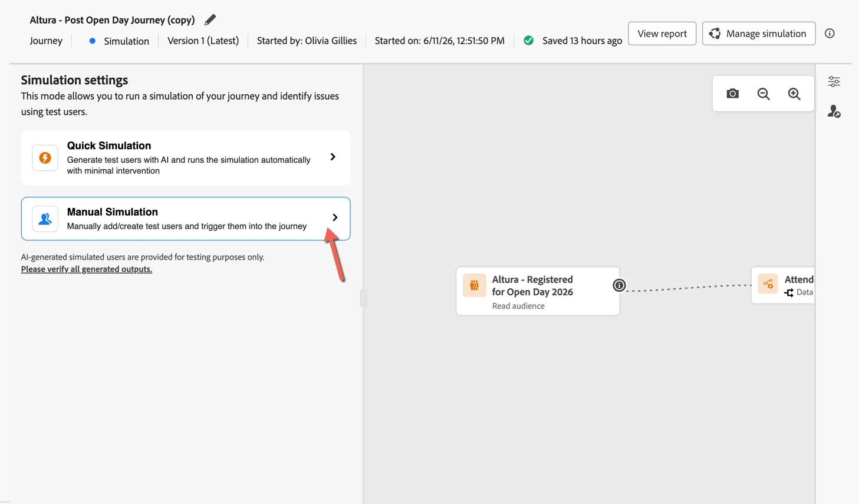Image resolution: width=859 pixels, height=504 pixels.
Task: Click the panel collapse handle on the divider
Action: 363,299
